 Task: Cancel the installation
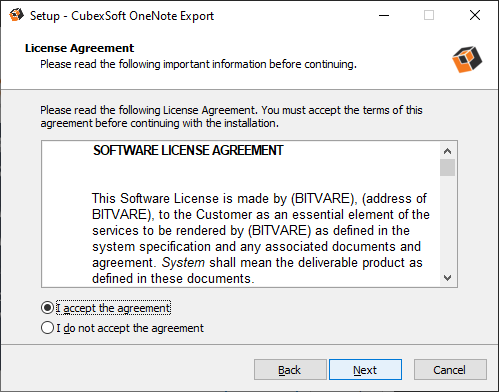(x=450, y=370)
